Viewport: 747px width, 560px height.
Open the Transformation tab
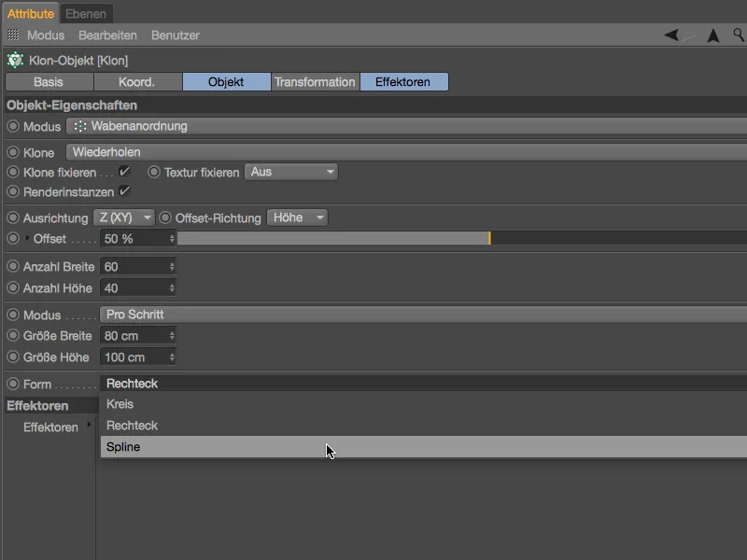click(315, 82)
